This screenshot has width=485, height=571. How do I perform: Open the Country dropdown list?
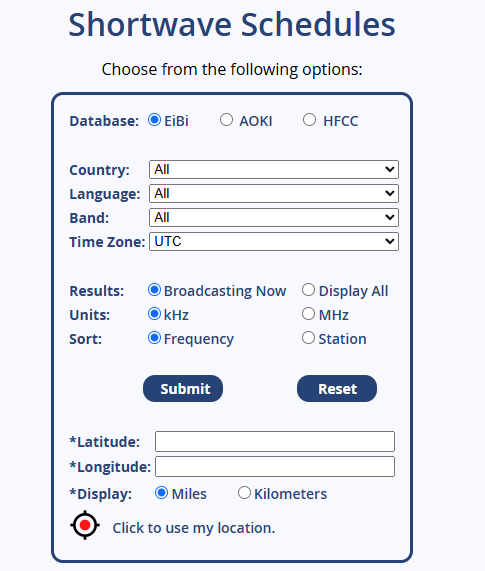pyautogui.click(x=274, y=169)
